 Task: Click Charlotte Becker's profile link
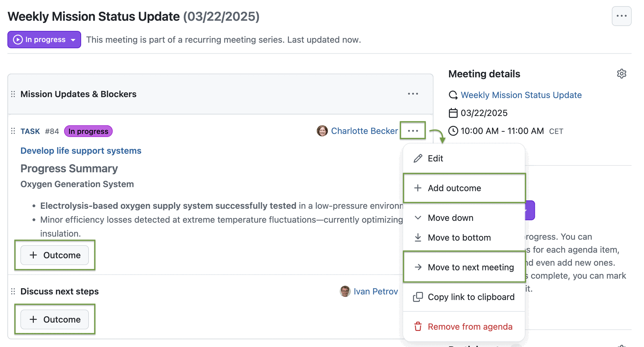[364, 131]
